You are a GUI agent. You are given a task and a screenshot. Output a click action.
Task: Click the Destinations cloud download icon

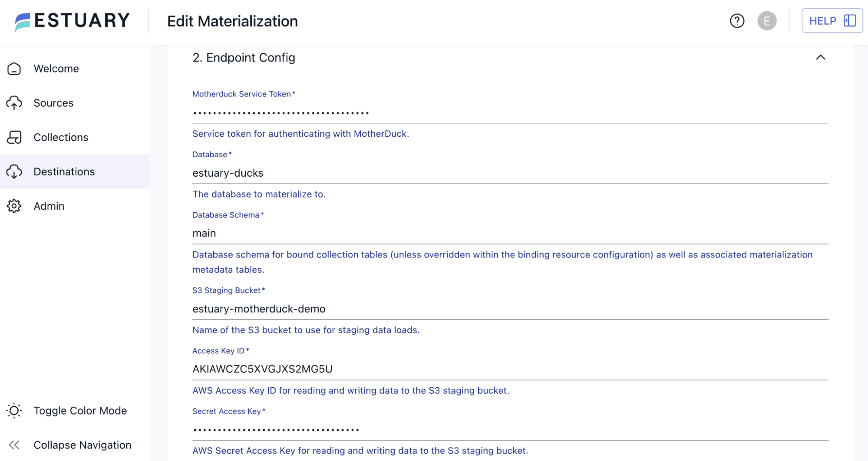tap(14, 171)
